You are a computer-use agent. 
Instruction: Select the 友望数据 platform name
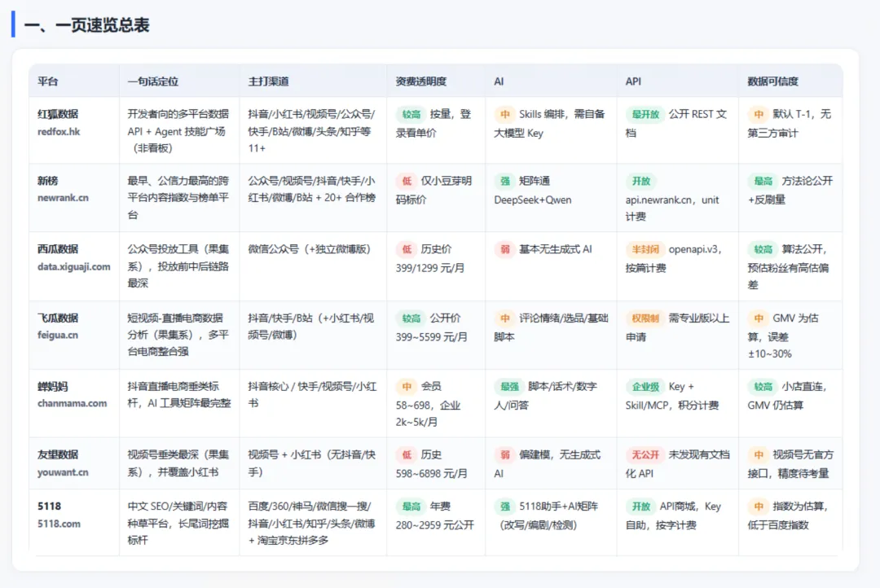click(x=58, y=455)
